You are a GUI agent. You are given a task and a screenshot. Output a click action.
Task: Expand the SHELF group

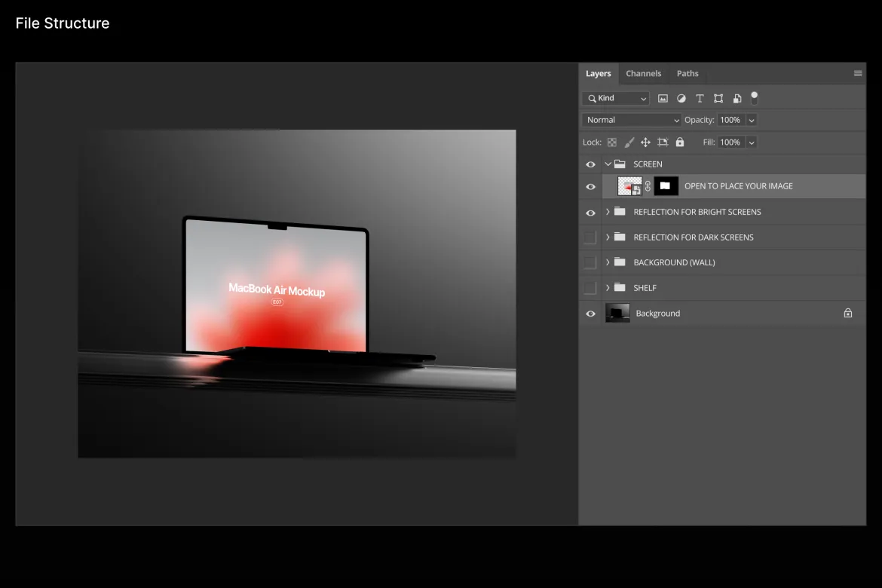coord(608,287)
